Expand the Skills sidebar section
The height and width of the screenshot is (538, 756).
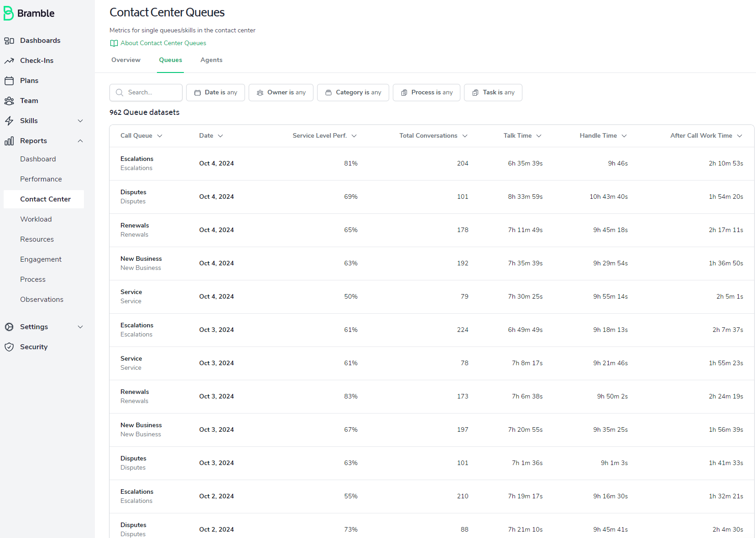click(80, 121)
